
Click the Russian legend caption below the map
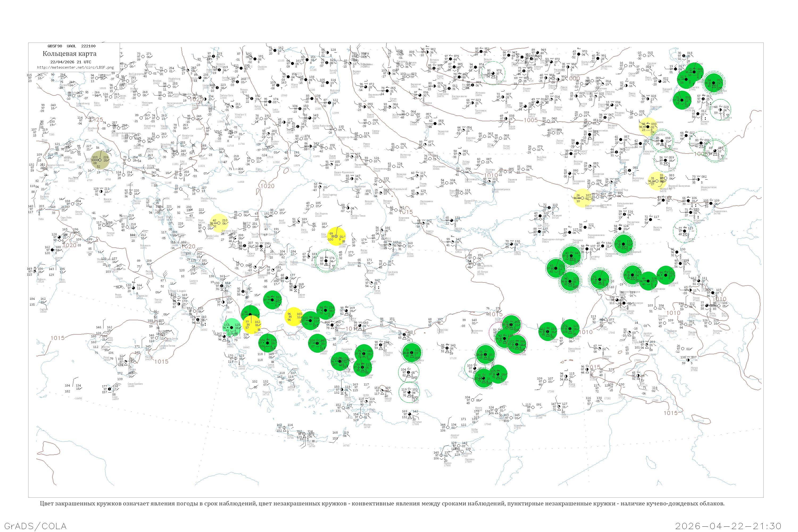coord(382,504)
